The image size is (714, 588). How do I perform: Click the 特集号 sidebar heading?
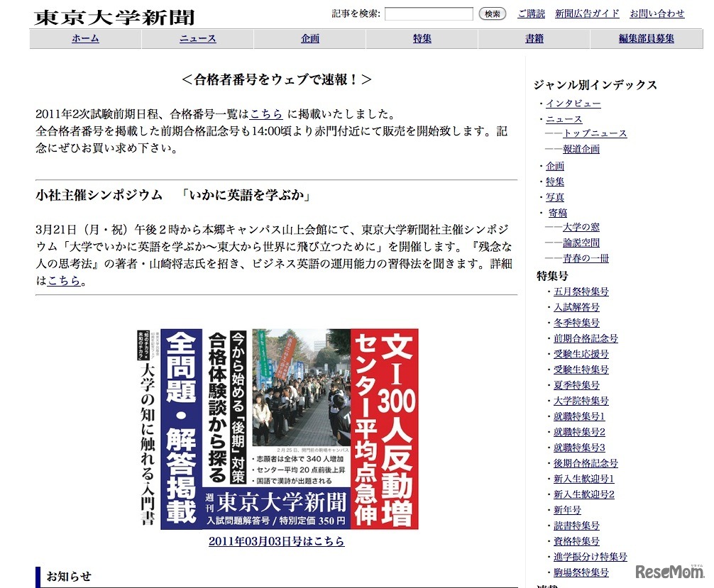[552, 276]
